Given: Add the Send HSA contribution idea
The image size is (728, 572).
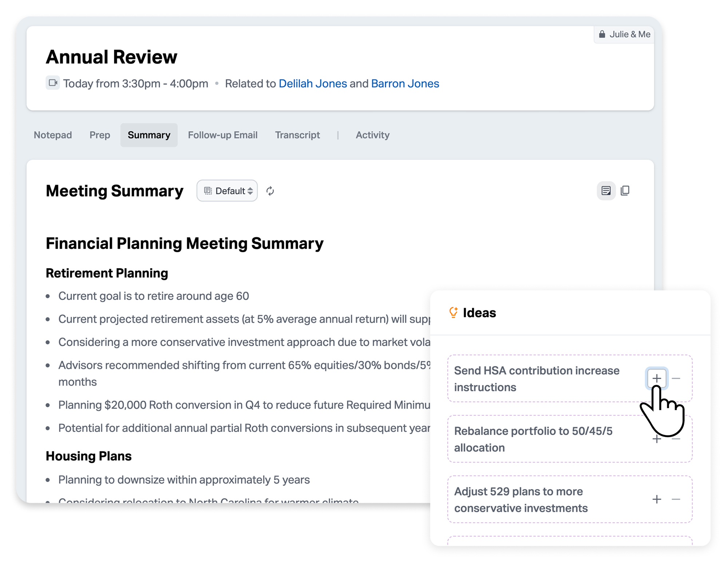Looking at the screenshot, I should (657, 378).
